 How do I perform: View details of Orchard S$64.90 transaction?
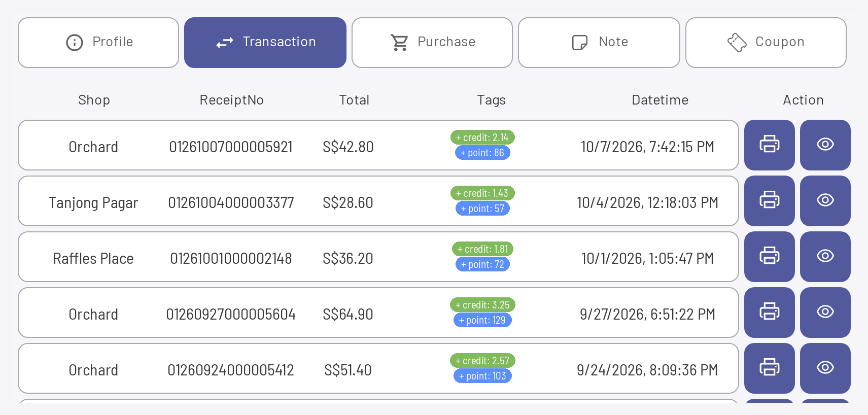(825, 313)
